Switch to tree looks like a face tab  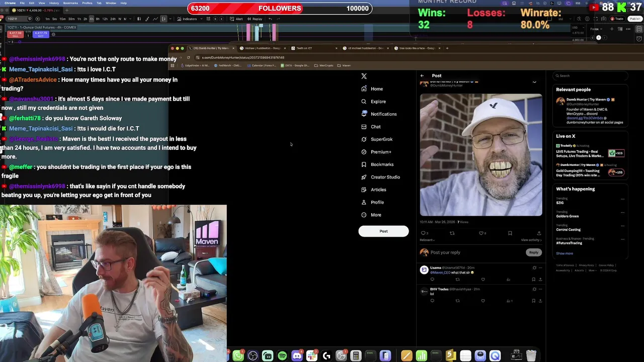pyautogui.click(x=417, y=48)
